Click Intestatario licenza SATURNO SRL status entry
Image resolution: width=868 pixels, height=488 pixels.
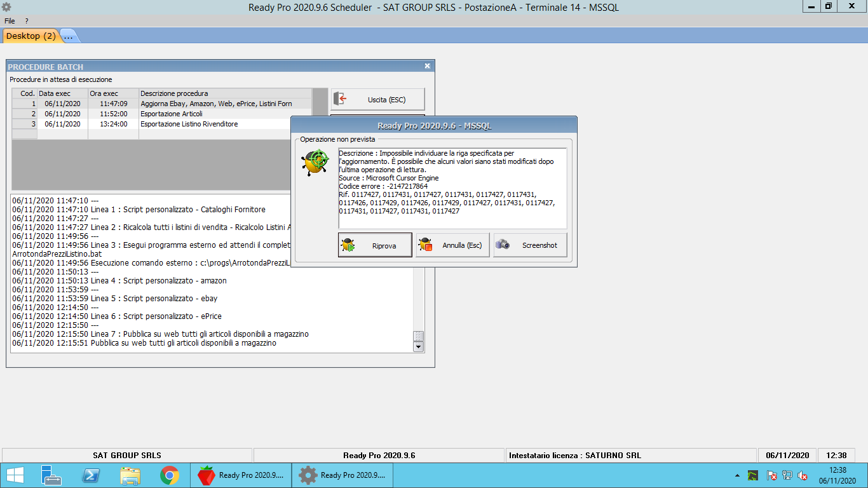631,456
